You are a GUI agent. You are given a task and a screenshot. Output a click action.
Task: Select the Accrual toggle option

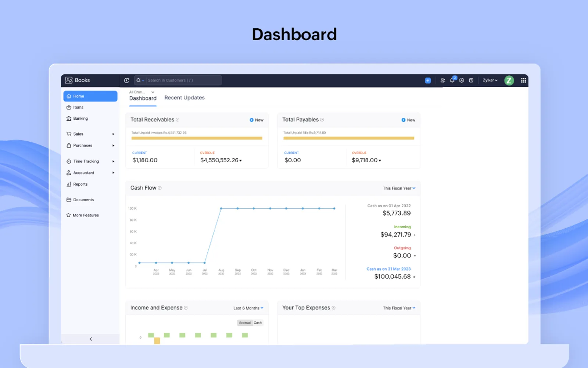[245, 323]
